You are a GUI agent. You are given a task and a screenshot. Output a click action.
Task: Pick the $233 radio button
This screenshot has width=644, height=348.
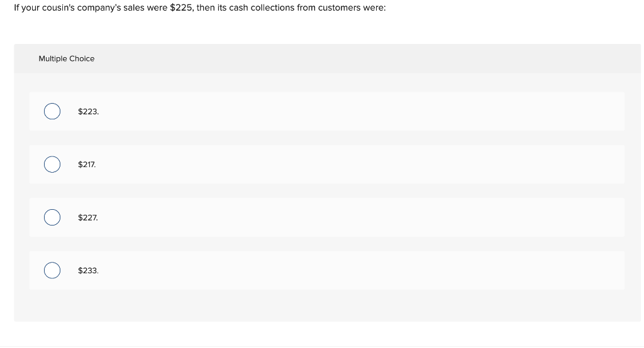coord(52,270)
